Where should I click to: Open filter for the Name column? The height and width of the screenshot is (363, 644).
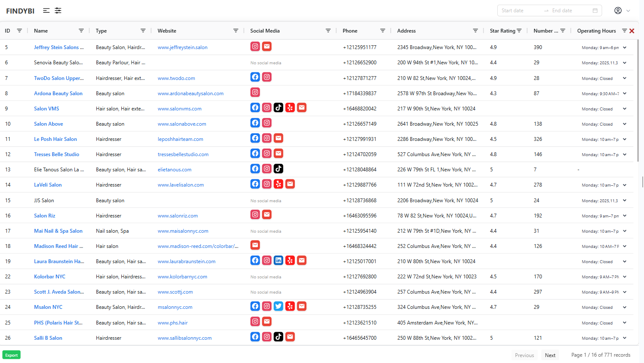81,30
